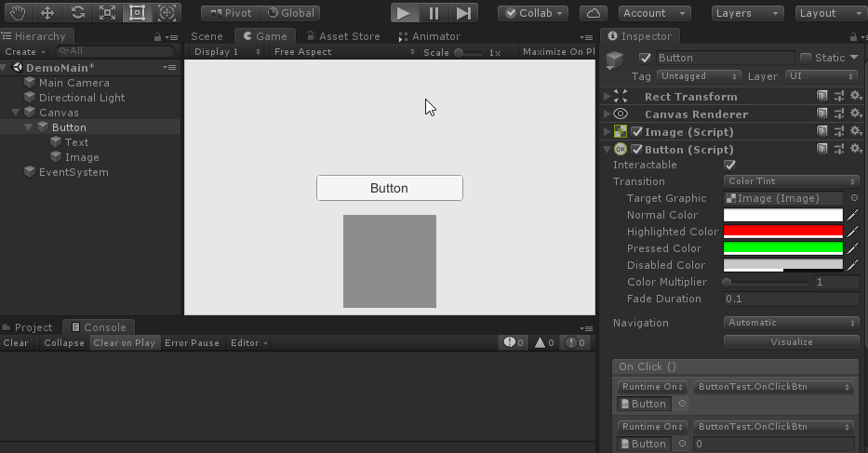This screenshot has width=868, height=453.
Task: Pick Normal Color with eyedropper
Action: [853, 215]
